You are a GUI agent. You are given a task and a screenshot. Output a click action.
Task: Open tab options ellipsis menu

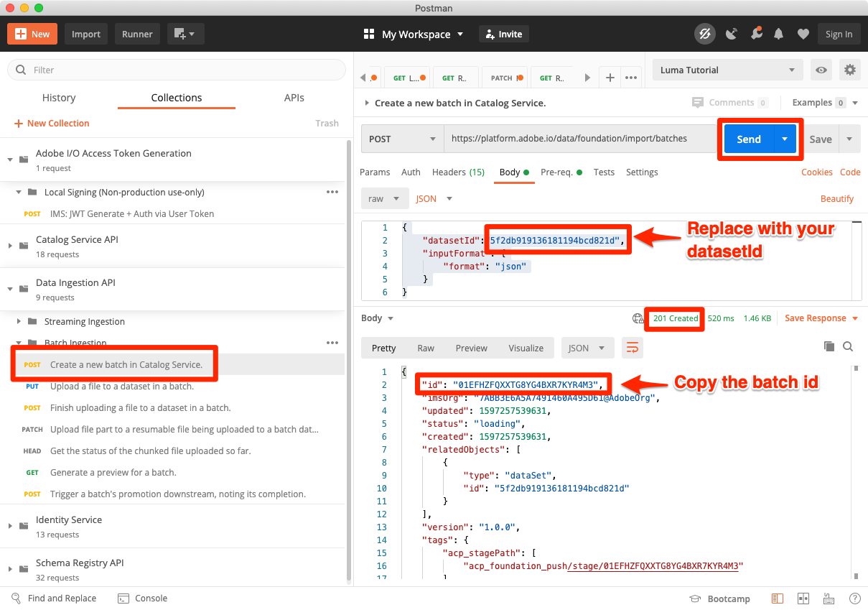point(631,78)
